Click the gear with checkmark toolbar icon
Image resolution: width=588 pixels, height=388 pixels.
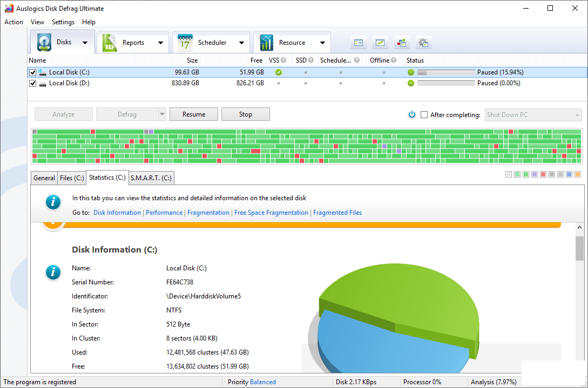pos(424,43)
